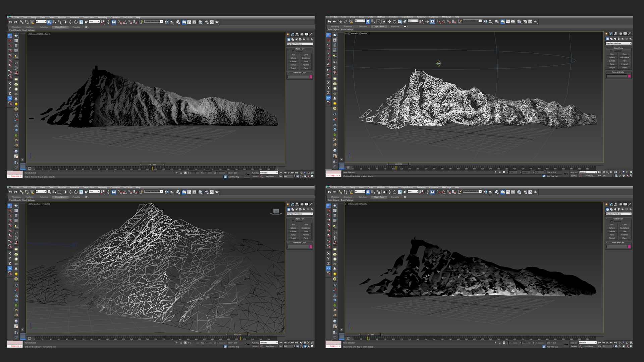Click Teapot primitive button in top-left window

[293, 68]
